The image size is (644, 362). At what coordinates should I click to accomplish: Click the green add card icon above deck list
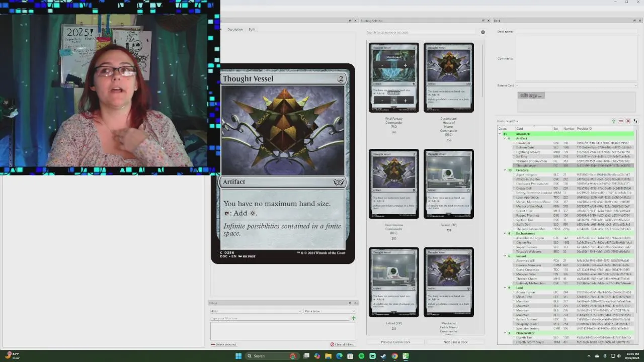(613, 121)
